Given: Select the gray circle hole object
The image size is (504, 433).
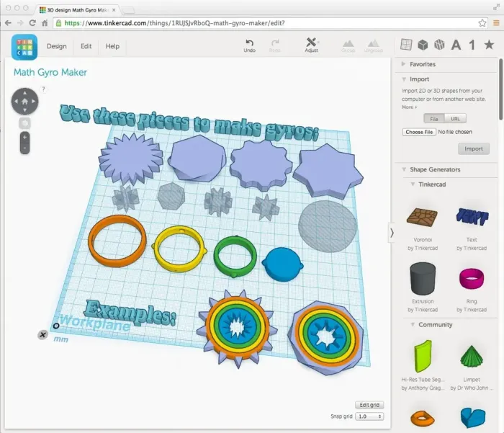Looking at the screenshot, I should click(327, 226).
